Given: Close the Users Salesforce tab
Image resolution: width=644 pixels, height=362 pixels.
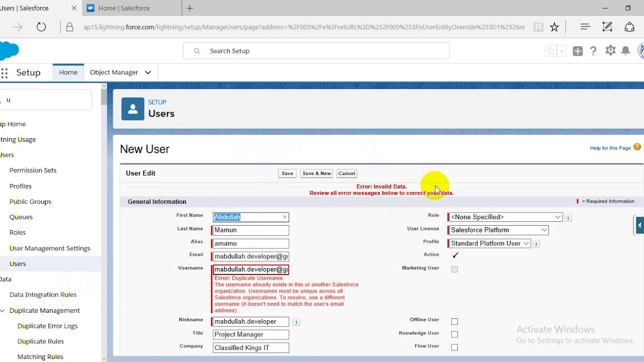Looking at the screenshot, I should [74, 8].
